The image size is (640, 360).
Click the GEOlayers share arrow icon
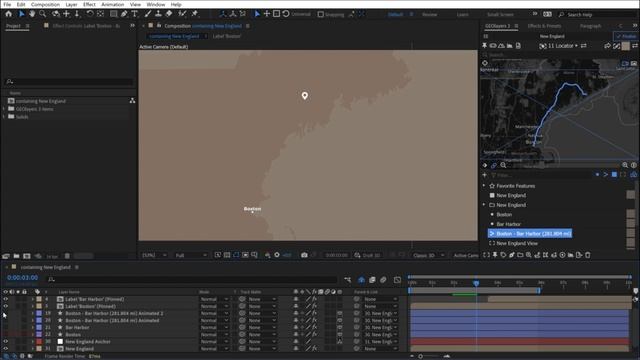[x=607, y=46]
